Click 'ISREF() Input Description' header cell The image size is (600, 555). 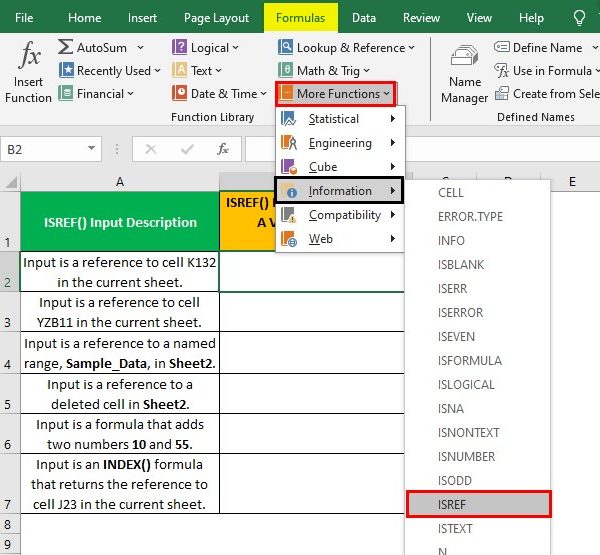[120, 221]
